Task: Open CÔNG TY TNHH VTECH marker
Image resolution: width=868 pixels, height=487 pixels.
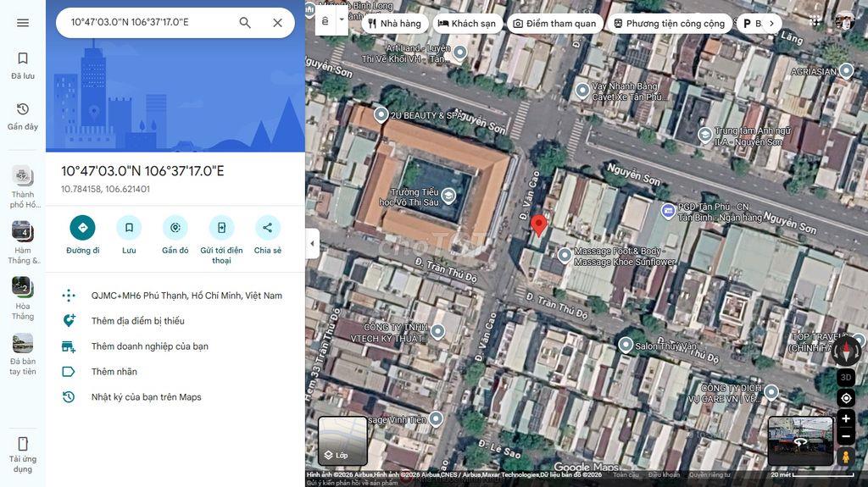Action: pos(437,331)
